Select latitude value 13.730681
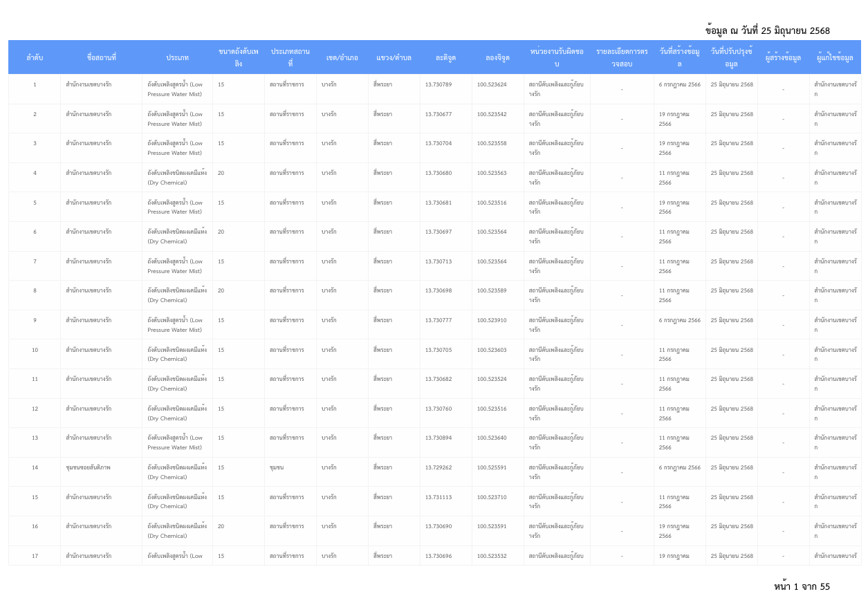868x616 pixels. tap(438, 203)
